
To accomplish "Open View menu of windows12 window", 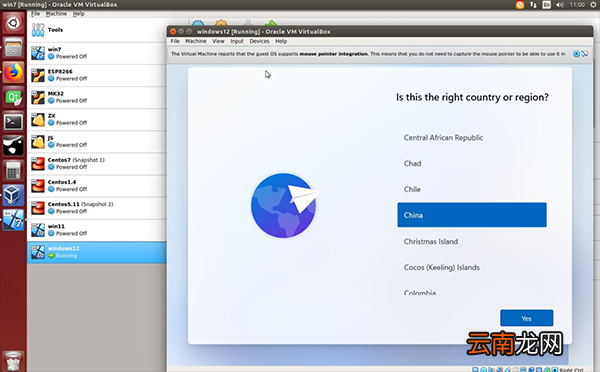I will (x=218, y=41).
